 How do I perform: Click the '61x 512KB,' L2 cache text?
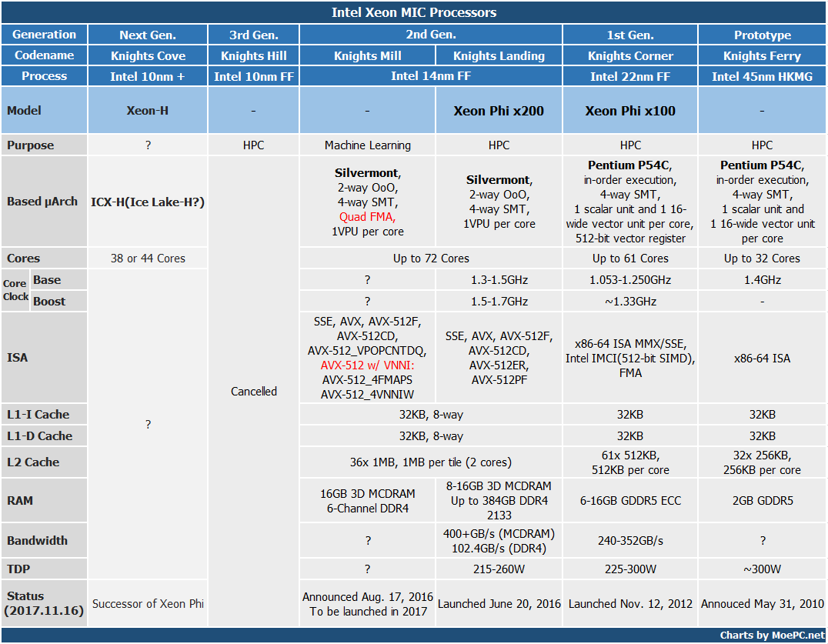[x=630, y=455]
